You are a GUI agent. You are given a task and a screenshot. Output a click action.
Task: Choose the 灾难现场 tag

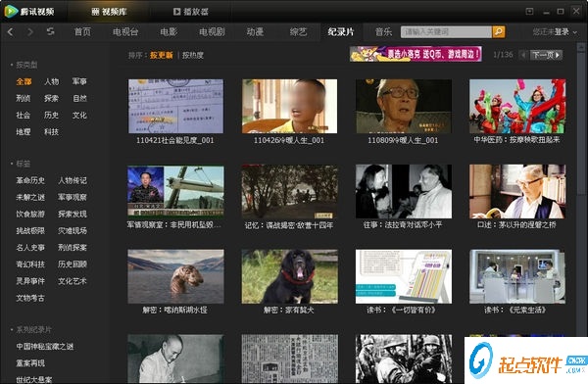[73, 230]
